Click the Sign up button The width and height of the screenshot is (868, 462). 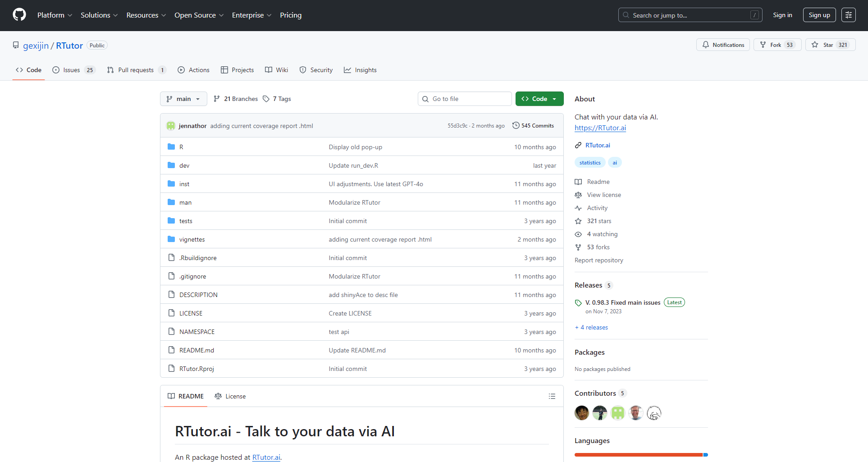819,15
